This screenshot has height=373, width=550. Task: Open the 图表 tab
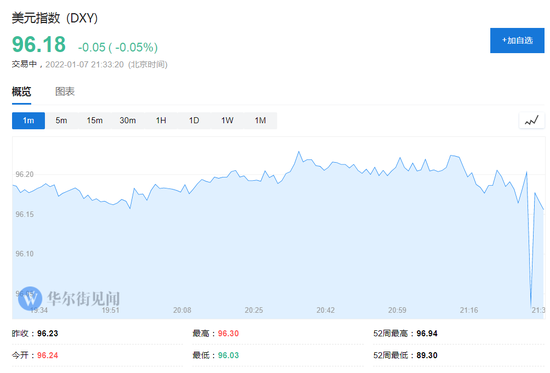[65, 92]
